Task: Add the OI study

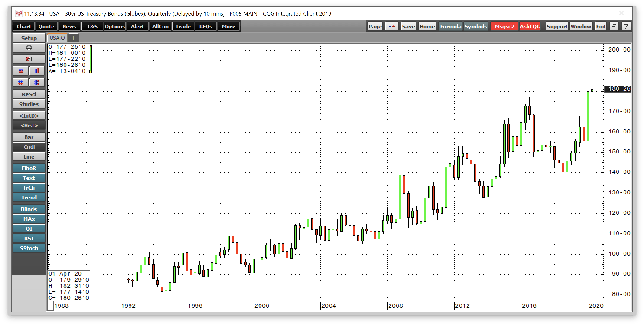Action: [29, 229]
